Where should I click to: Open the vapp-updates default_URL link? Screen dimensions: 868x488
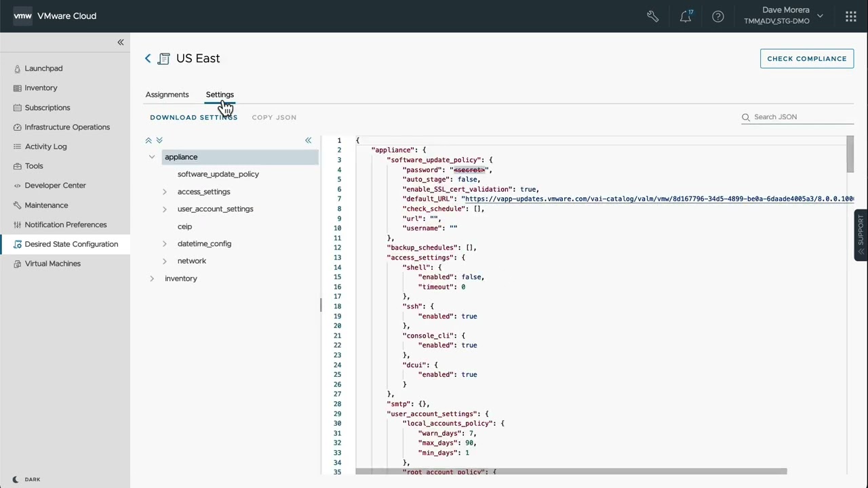point(658,199)
